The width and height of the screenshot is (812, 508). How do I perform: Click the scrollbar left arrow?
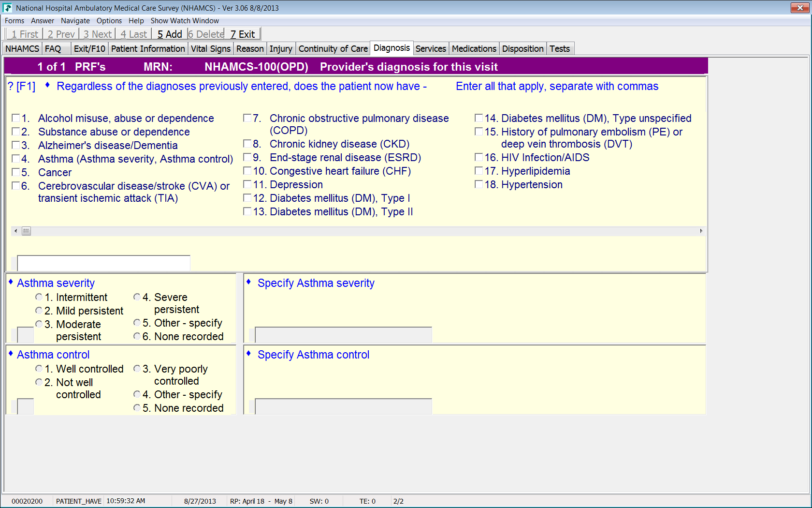[x=16, y=231]
